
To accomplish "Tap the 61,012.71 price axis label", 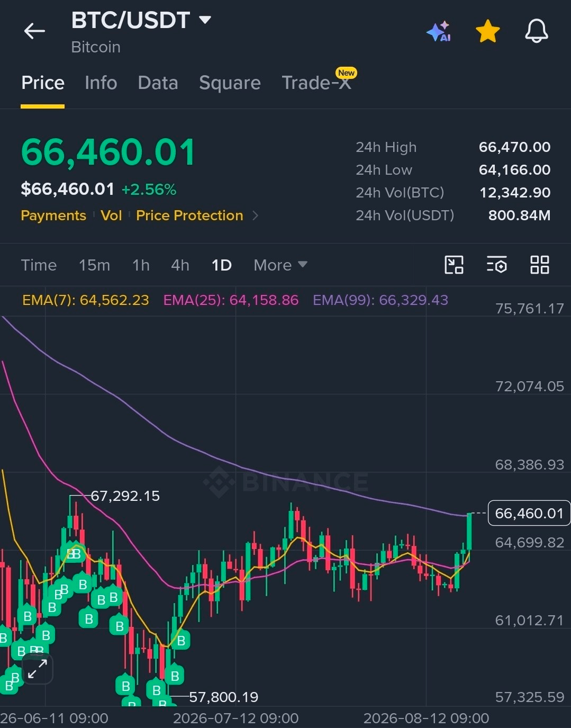I will point(530,621).
